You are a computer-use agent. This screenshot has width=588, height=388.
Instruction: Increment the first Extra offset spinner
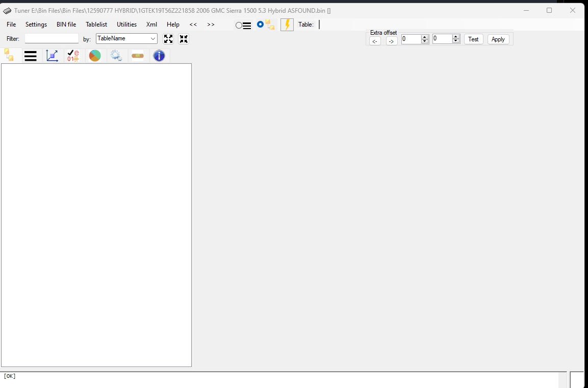click(x=425, y=37)
